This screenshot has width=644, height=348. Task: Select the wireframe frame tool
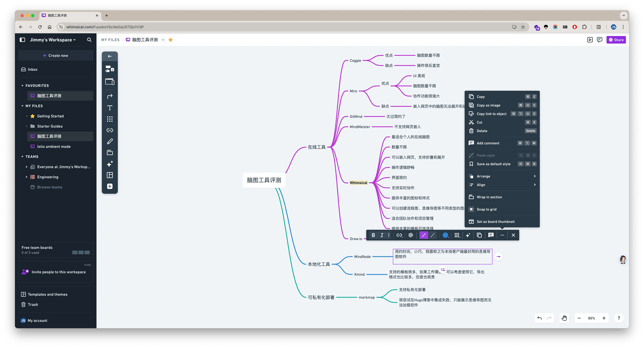(x=110, y=82)
